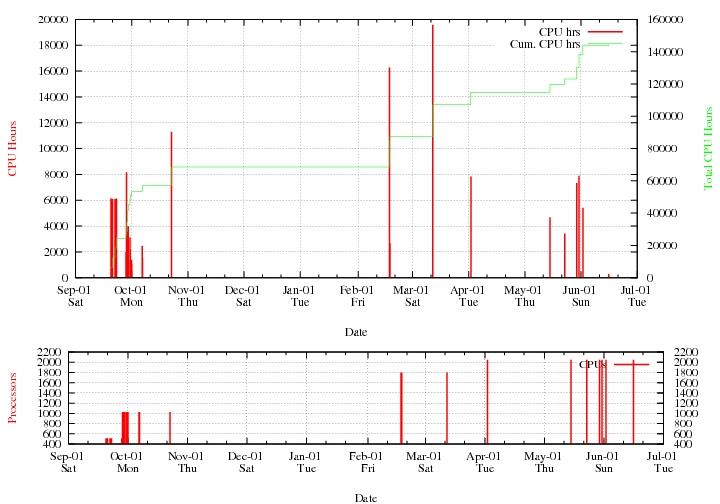
Task: Click the 'Jan-01 Tue' label on top chart
Action: (299, 296)
